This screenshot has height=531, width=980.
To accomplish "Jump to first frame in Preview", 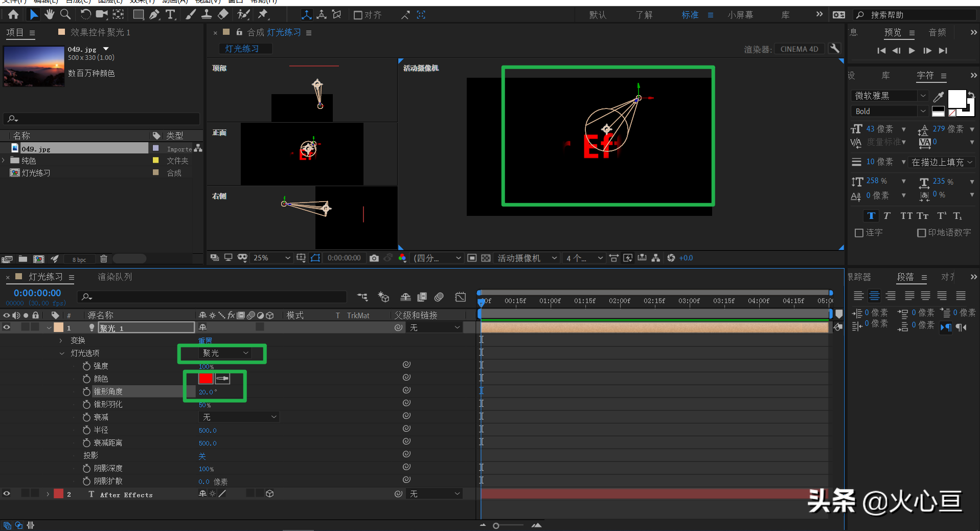I will 881,50.
